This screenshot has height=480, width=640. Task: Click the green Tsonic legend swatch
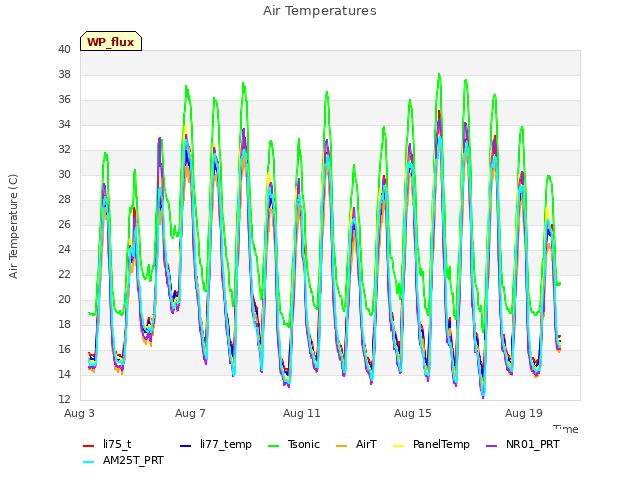click(273, 446)
